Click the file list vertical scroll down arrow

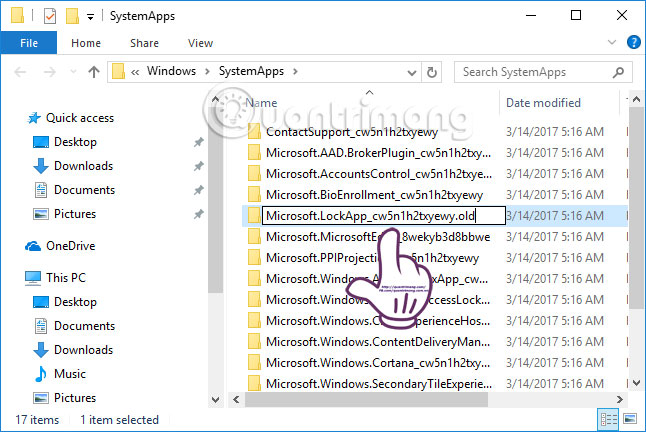[636, 383]
